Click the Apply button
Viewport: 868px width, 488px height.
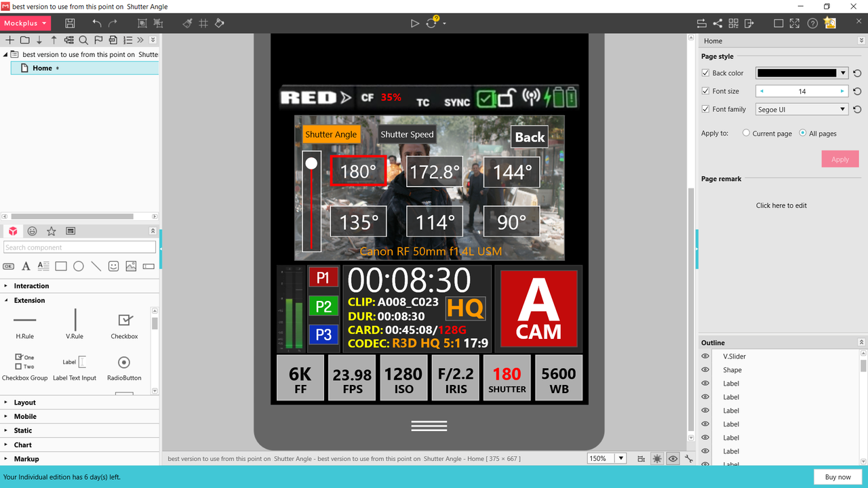coord(840,159)
